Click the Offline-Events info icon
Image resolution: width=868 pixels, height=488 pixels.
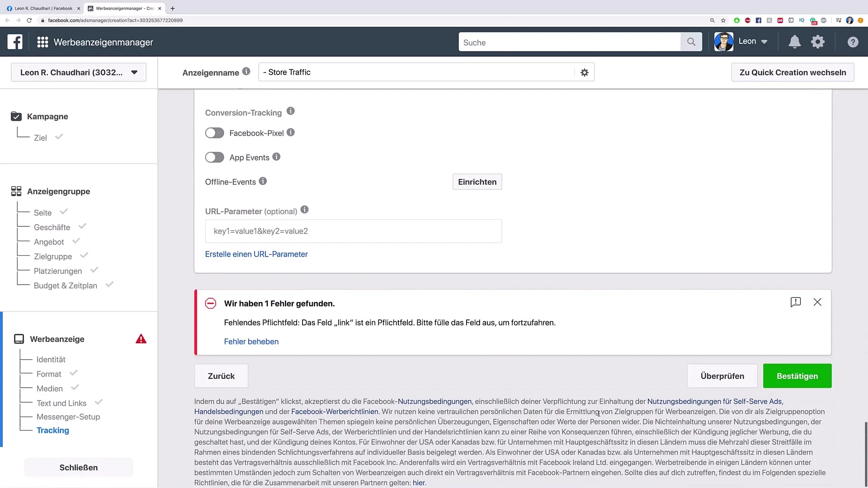[x=262, y=181]
